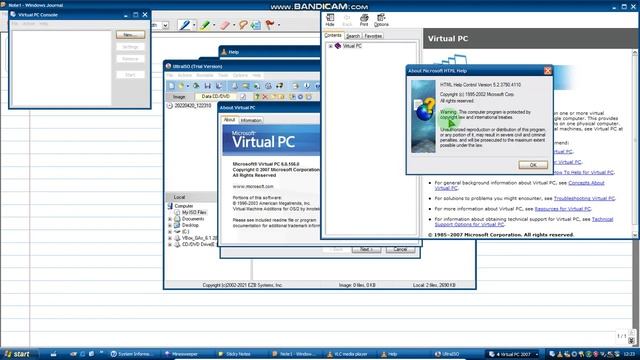Image resolution: width=640 pixels, height=360 pixels.
Task: Click the Mount to virtual drive icon UltraISO
Action: (x=268, y=86)
